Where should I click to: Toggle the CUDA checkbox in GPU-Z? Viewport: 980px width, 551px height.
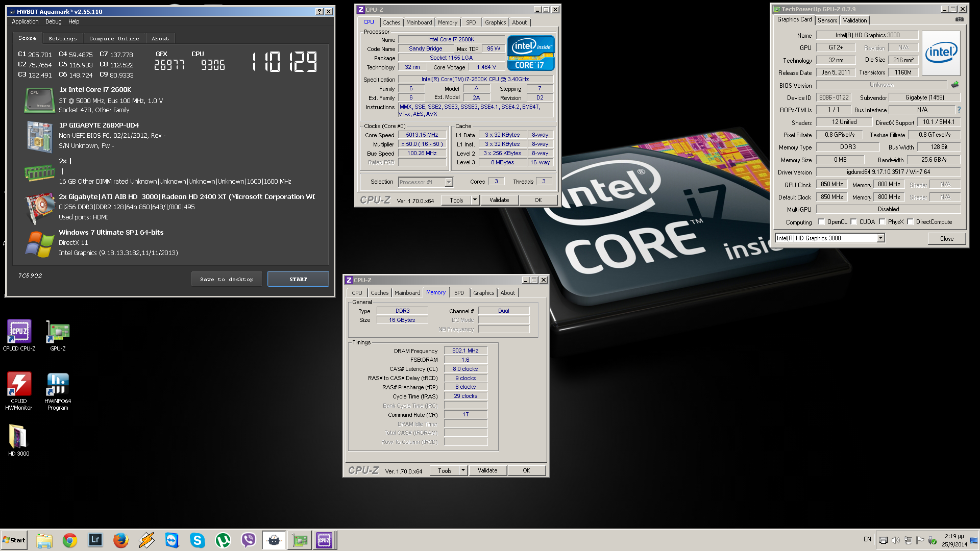coord(853,222)
